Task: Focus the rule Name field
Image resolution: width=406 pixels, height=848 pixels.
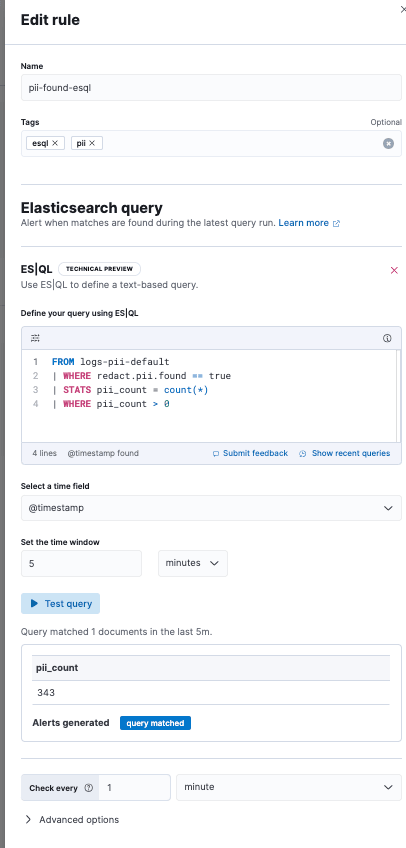Action: coord(211,88)
